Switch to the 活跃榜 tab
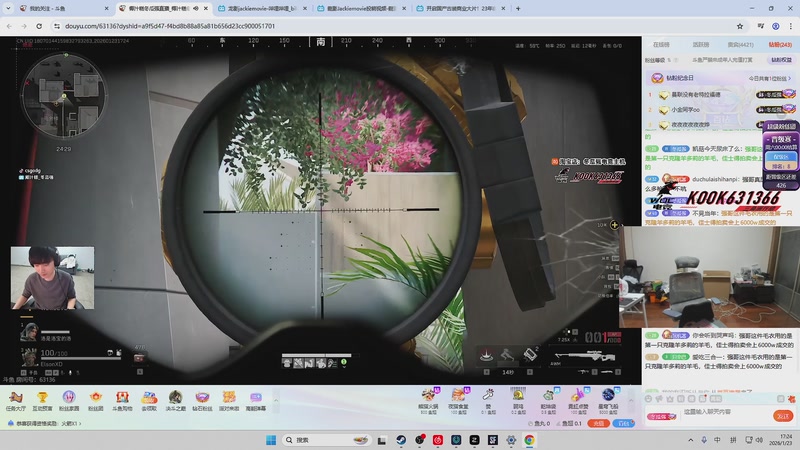Viewport: 800px width, 450px height. (701, 45)
